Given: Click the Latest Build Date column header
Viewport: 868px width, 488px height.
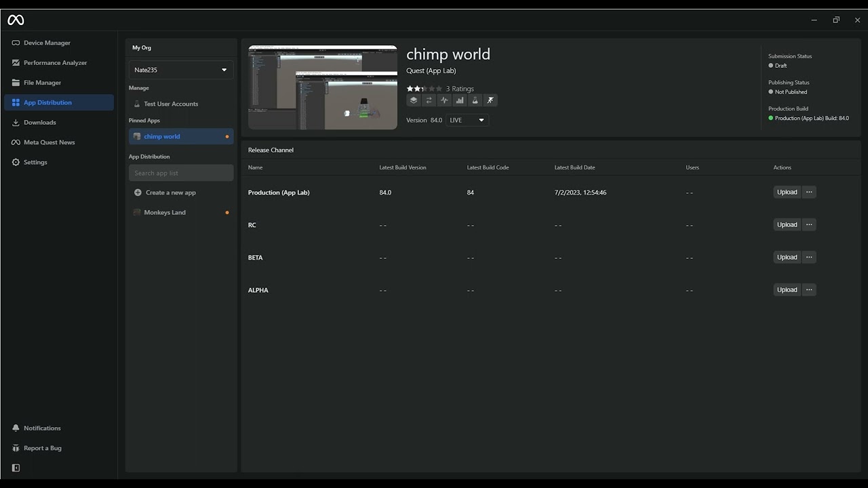Looking at the screenshot, I should click(575, 167).
